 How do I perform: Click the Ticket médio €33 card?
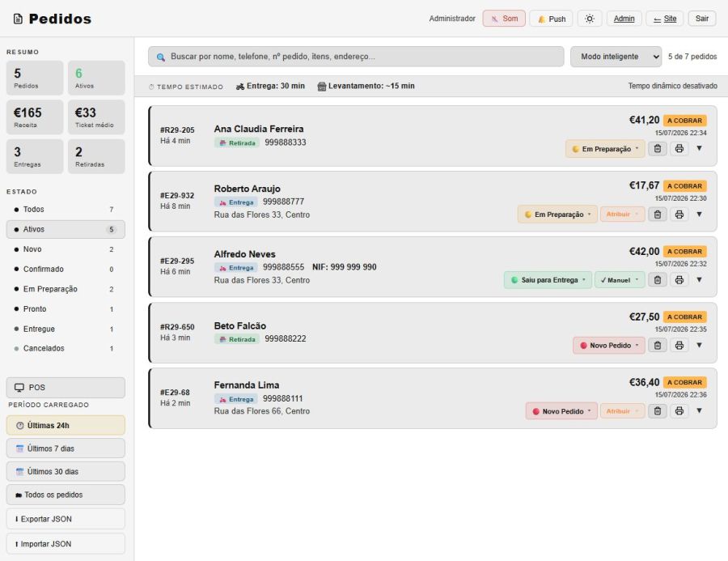[x=96, y=117]
